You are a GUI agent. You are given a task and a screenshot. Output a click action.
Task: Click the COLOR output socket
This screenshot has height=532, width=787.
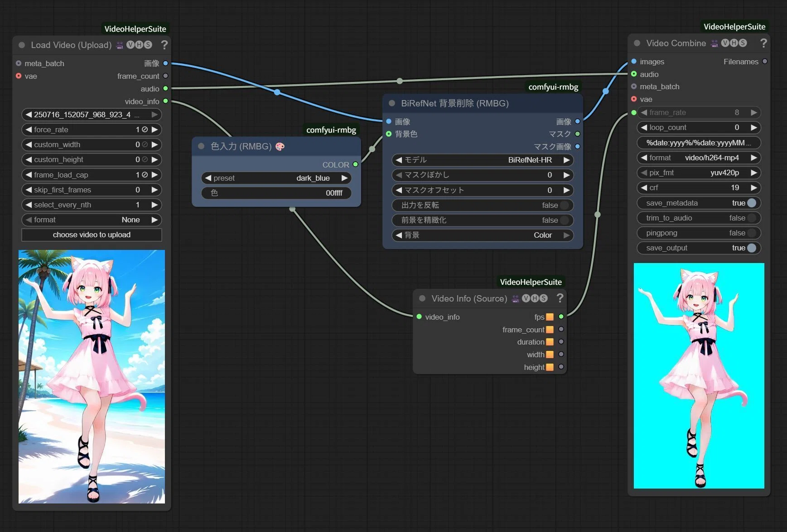[x=355, y=164]
